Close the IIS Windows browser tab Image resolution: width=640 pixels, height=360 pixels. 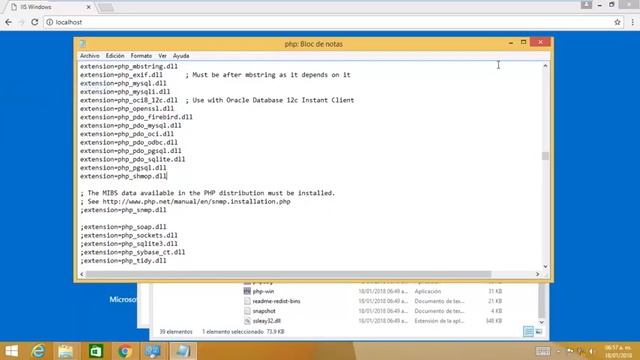point(89,7)
